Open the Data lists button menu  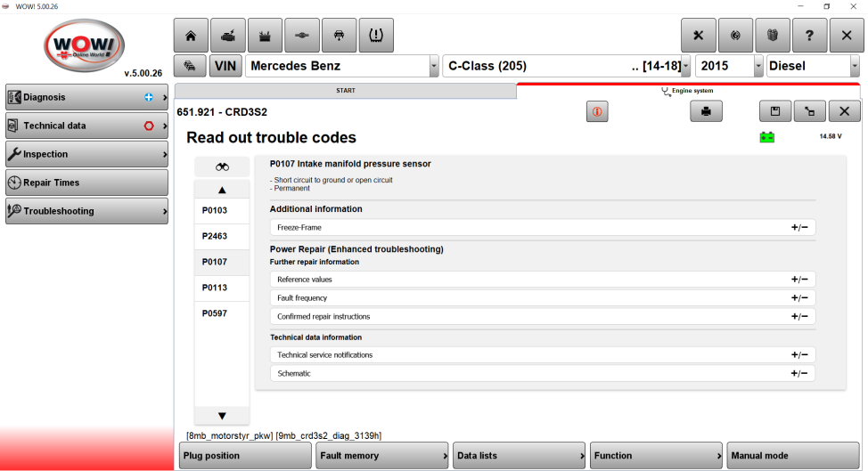coord(520,456)
